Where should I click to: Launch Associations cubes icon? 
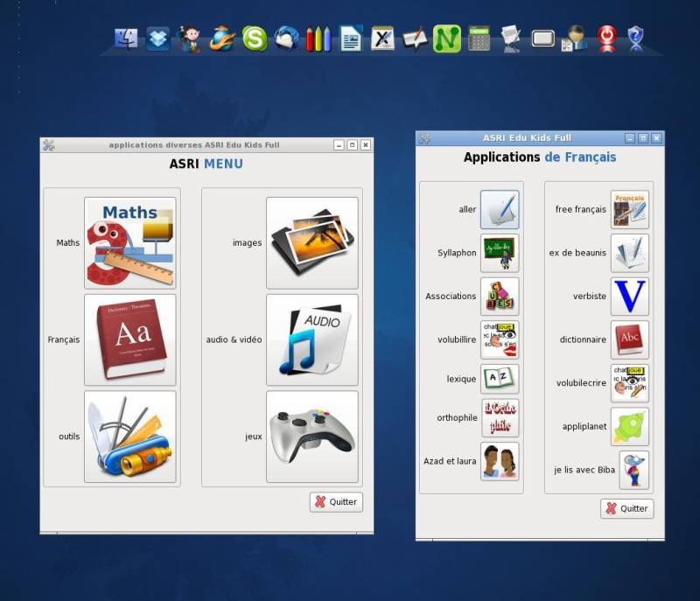point(500,297)
